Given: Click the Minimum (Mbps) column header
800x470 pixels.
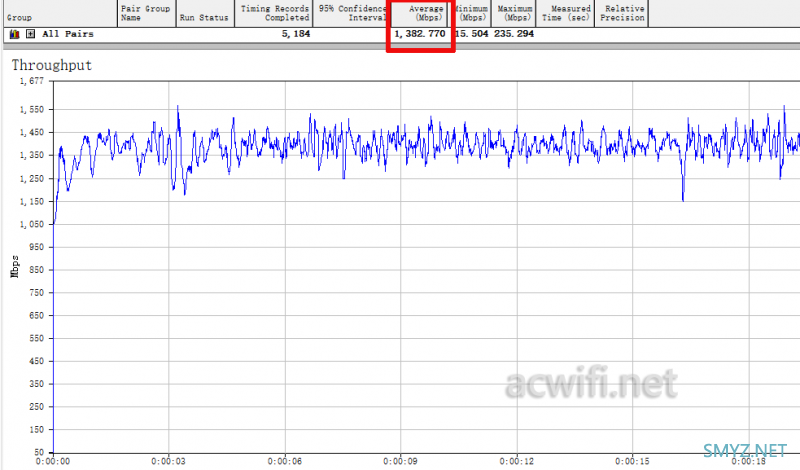Looking at the screenshot, I should pos(471,14).
